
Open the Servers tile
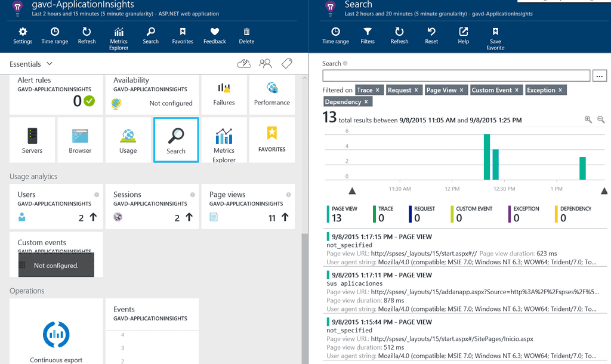pyautogui.click(x=32, y=140)
